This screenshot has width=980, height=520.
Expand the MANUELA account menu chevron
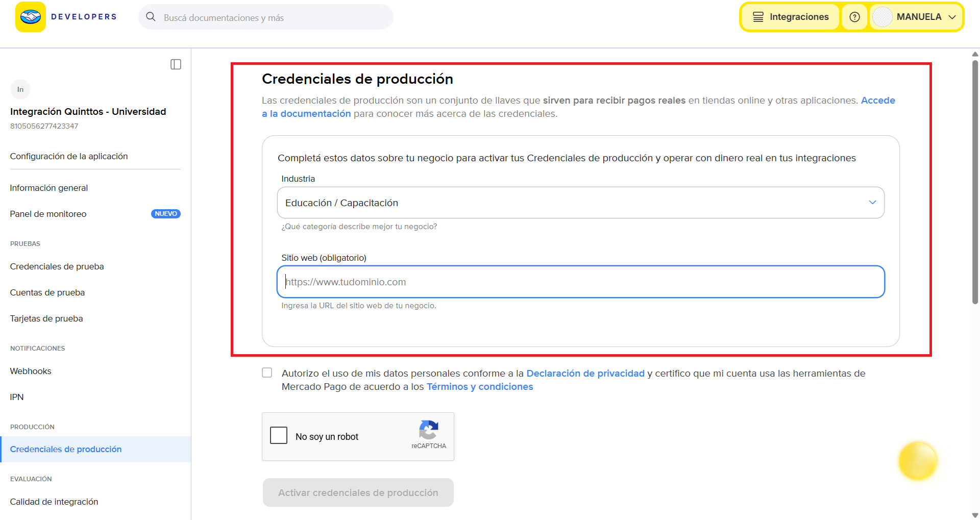click(x=952, y=17)
